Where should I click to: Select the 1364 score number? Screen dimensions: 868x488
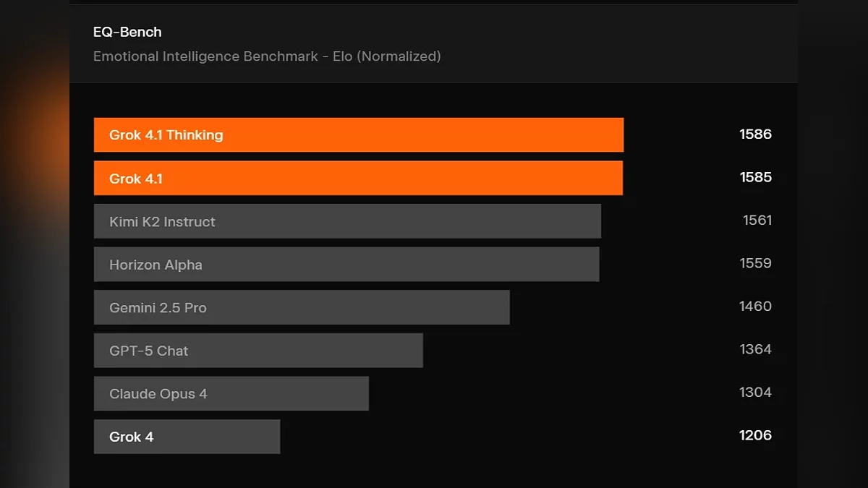(x=755, y=349)
